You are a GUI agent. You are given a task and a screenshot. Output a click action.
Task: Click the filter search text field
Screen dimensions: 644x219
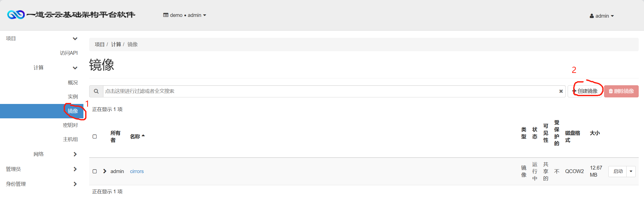331,91
